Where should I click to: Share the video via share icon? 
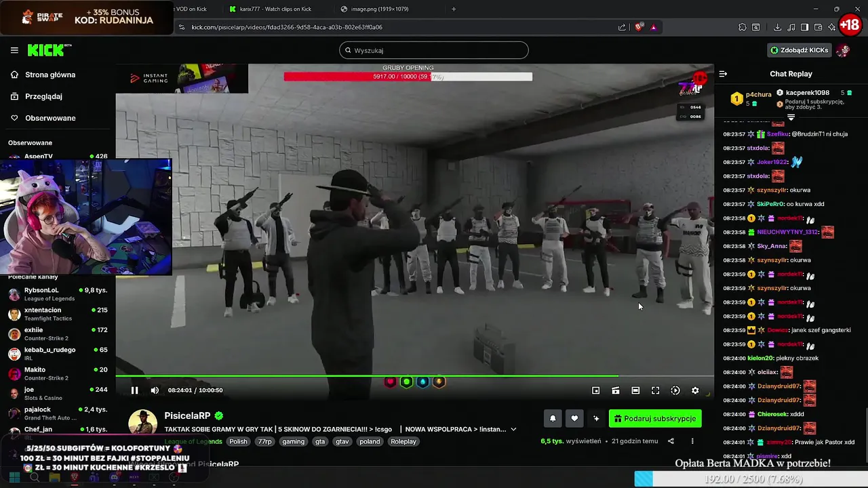pyautogui.click(x=671, y=441)
